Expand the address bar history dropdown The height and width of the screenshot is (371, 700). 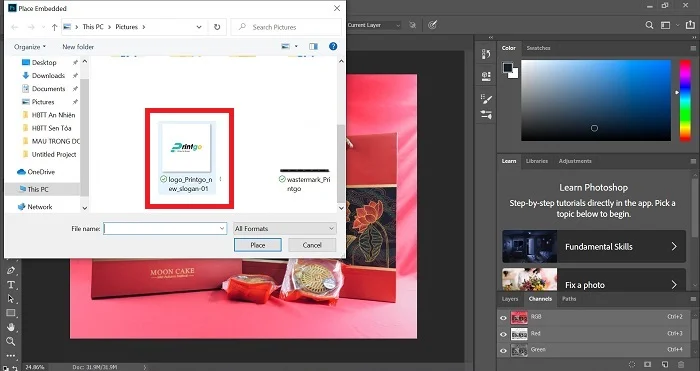coord(199,27)
